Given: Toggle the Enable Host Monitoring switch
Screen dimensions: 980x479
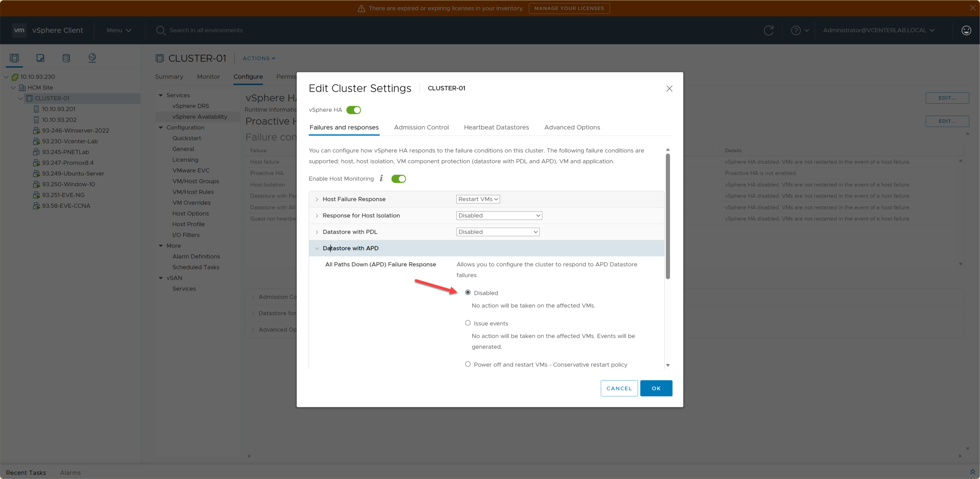Looking at the screenshot, I should click(x=399, y=179).
